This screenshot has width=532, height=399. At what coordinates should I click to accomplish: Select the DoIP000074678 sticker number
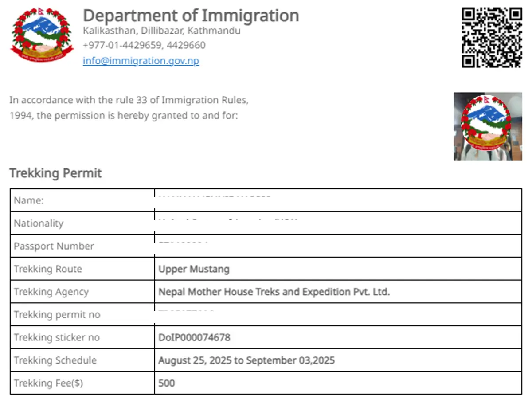(x=194, y=338)
